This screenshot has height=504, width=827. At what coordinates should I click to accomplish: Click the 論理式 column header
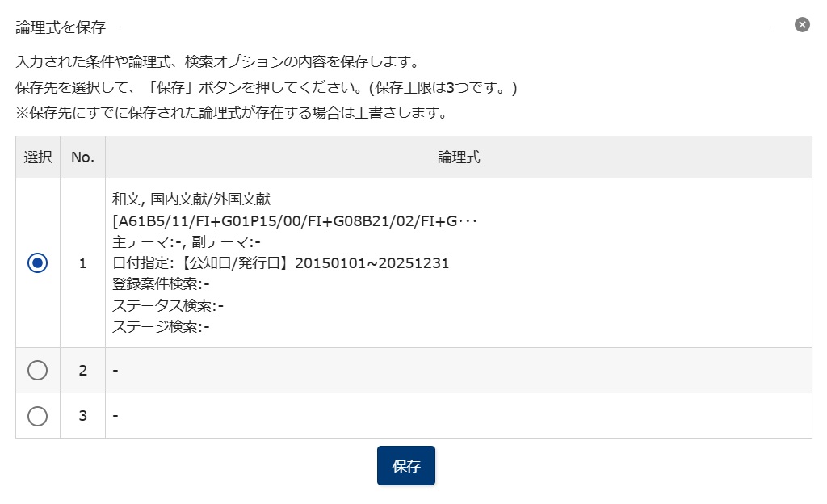pos(459,157)
